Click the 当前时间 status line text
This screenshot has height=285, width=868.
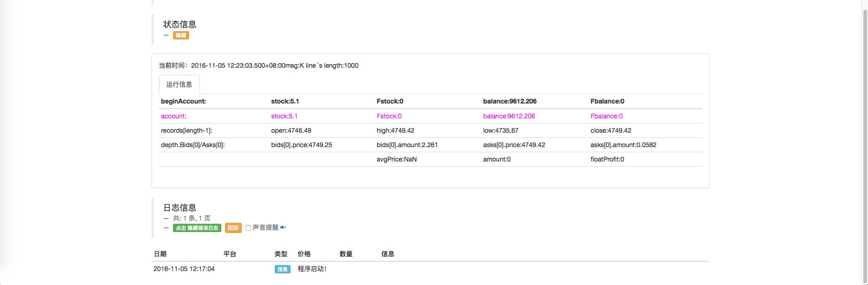(258, 65)
